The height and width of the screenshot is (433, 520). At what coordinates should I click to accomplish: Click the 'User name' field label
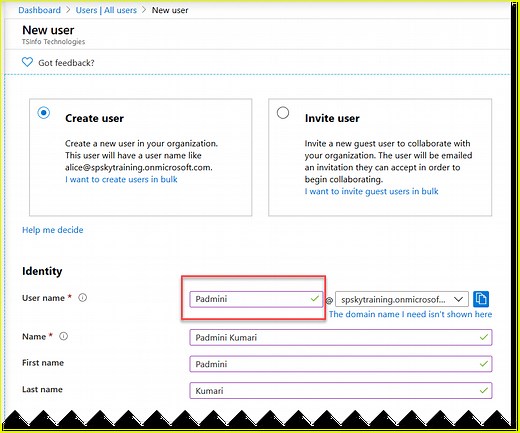43,298
